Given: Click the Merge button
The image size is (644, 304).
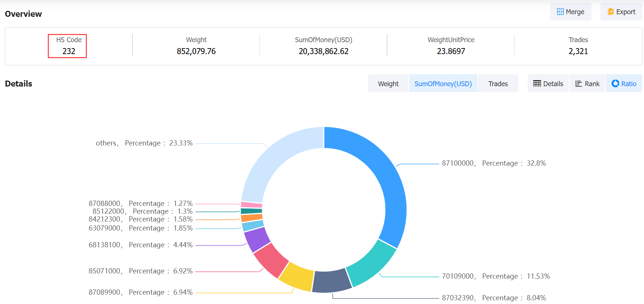Looking at the screenshot, I should click(x=571, y=12).
